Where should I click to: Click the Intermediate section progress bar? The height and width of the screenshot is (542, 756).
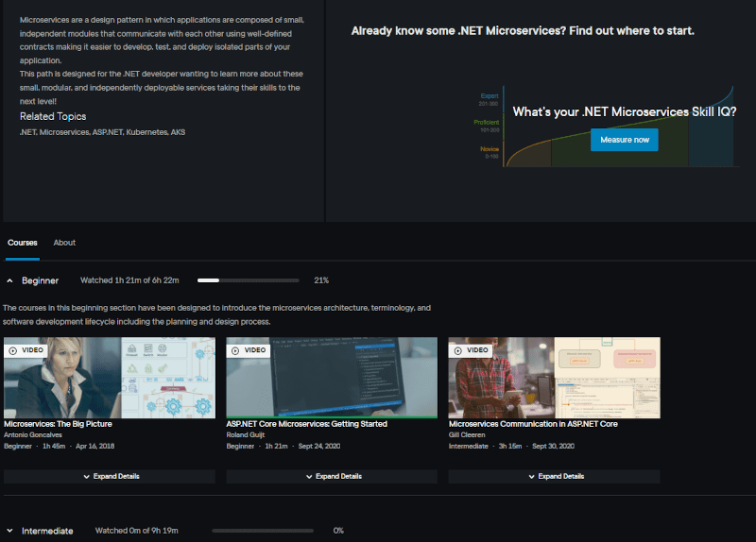click(263, 531)
